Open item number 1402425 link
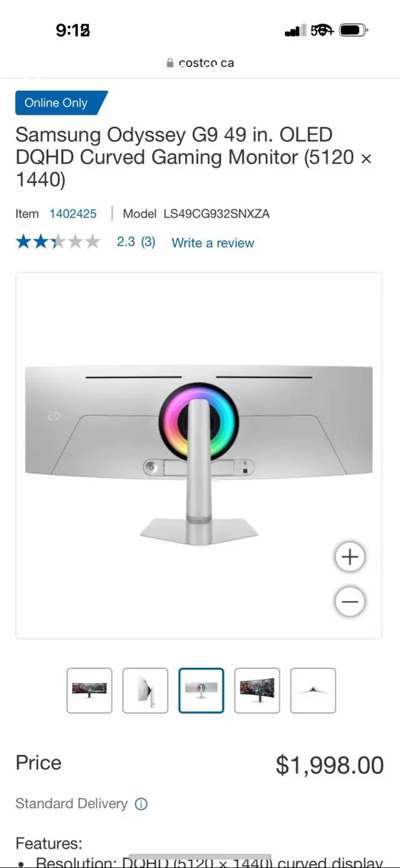The height and width of the screenshot is (868, 400). [x=73, y=214]
